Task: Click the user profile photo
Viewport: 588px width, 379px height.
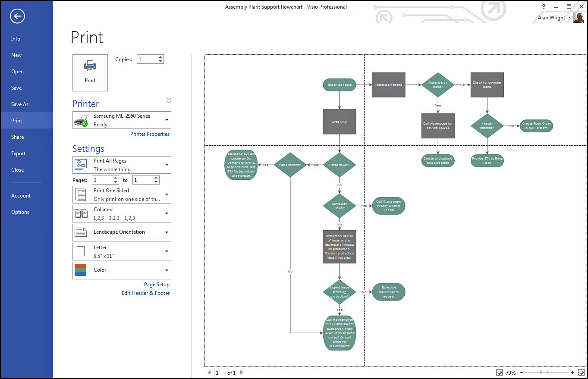Action: [x=579, y=18]
